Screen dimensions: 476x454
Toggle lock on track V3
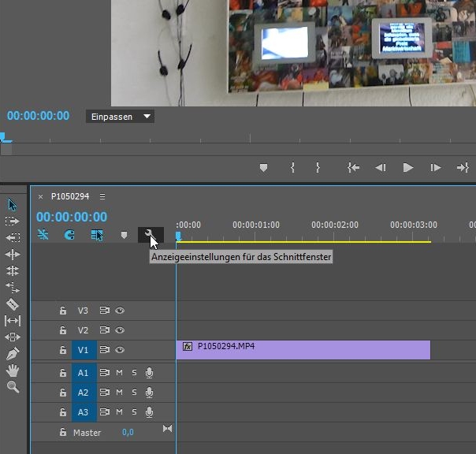pos(63,311)
